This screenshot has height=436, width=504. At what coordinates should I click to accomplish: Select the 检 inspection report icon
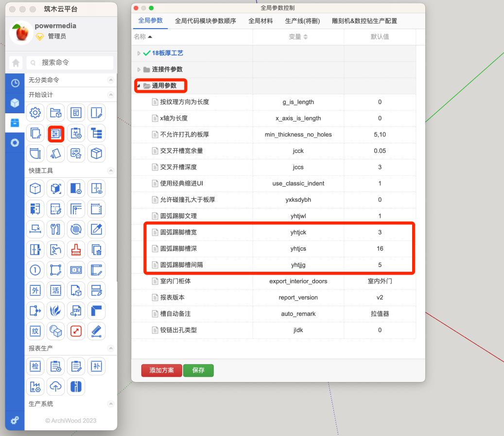pos(35,366)
